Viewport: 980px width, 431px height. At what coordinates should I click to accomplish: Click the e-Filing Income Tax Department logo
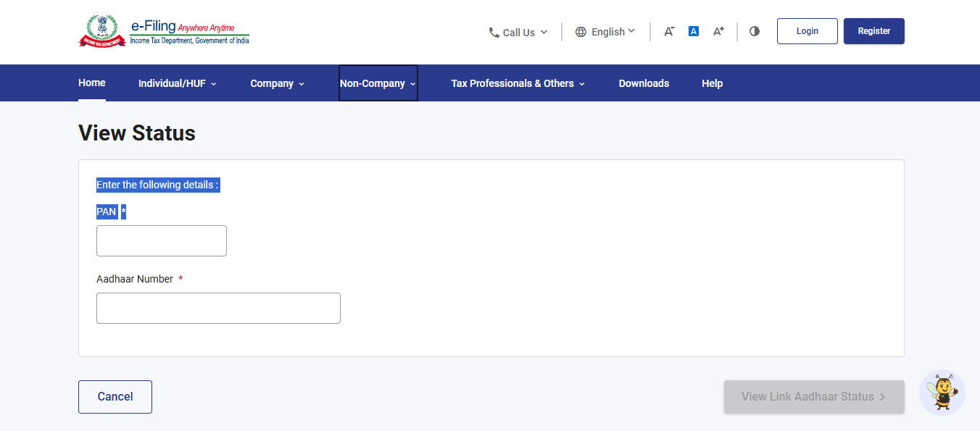tap(164, 31)
